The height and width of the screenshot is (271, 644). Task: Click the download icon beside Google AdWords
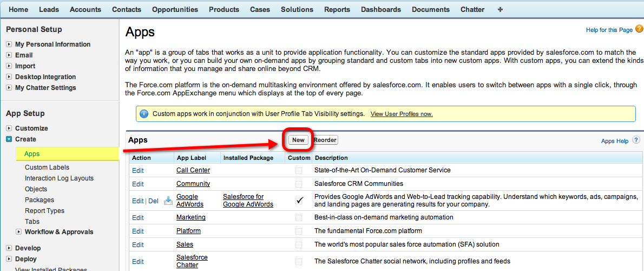coord(168,201)
